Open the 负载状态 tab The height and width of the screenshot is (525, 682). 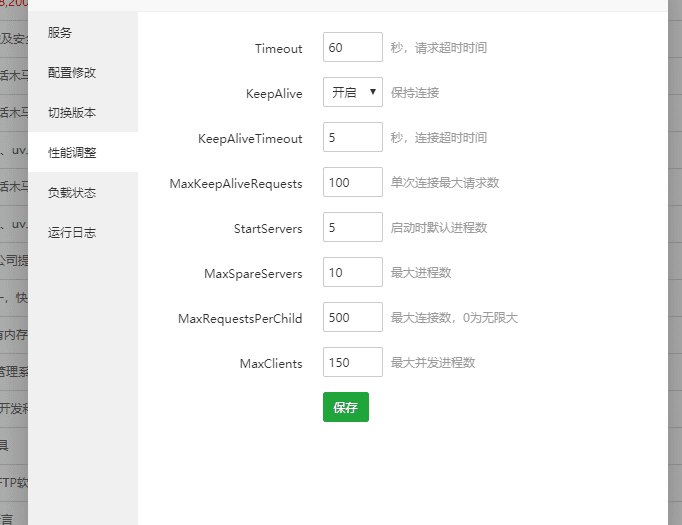click(x=72, y=193)
